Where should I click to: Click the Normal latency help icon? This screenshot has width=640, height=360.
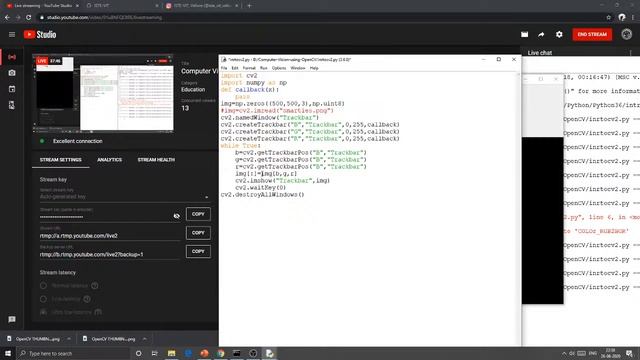click(95, 286)
